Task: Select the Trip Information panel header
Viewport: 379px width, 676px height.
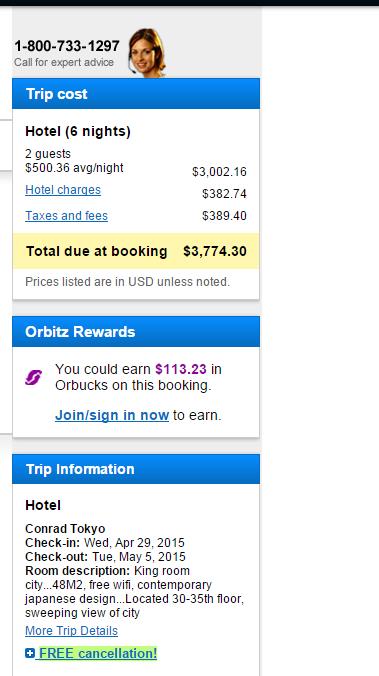Action: (x=136, y=469)
